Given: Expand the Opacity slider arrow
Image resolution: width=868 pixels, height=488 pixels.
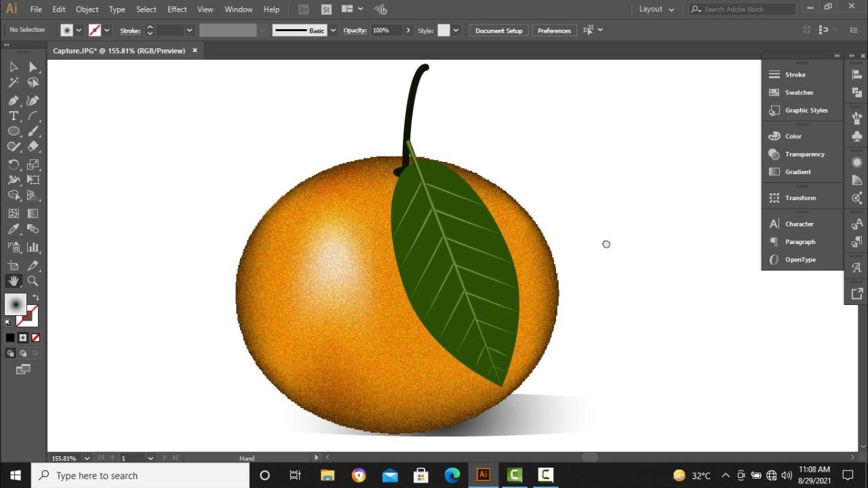Looking at the screenshot, I should click(x=408, y=30).
